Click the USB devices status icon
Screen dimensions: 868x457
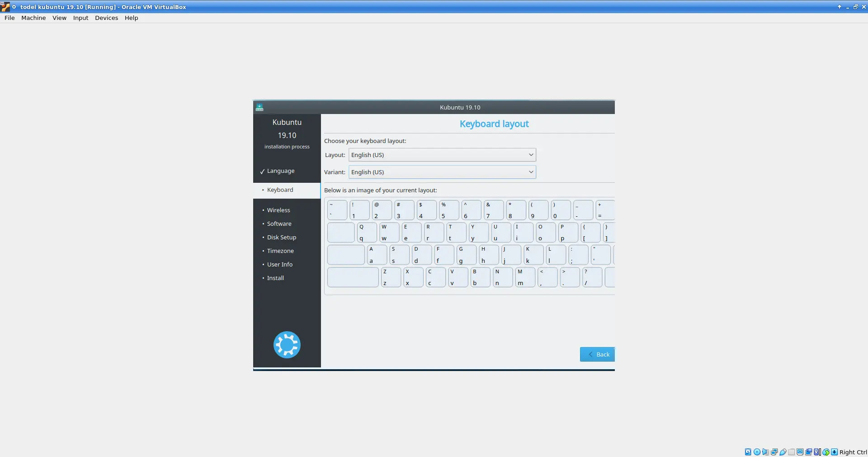pos(783,452)
